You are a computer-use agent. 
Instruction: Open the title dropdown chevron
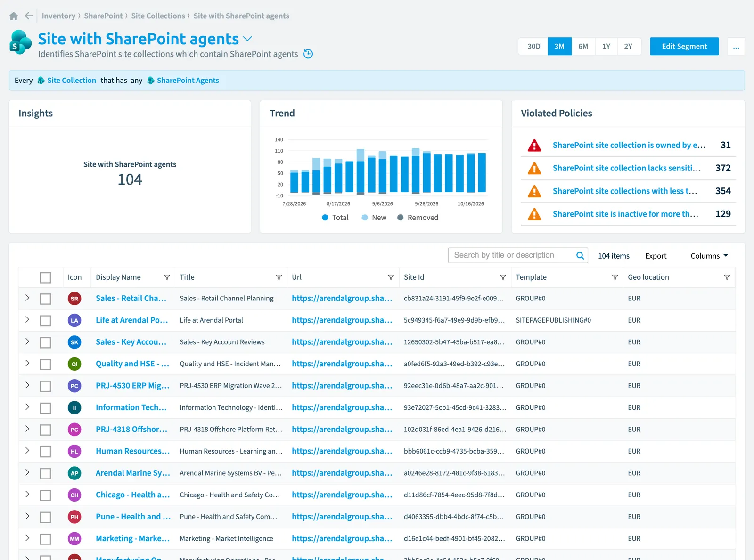click(247, 39)
